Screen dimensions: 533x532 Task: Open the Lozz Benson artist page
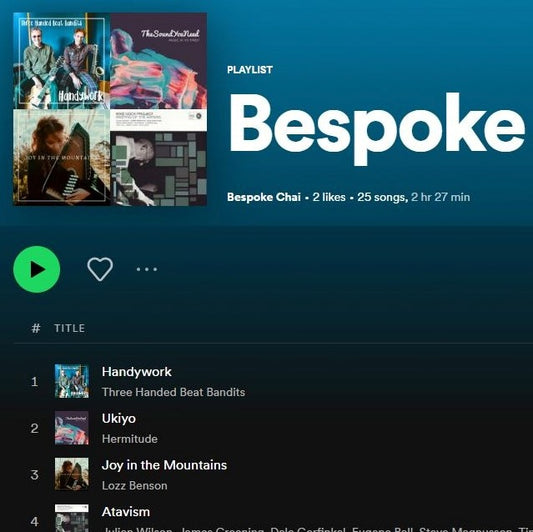pyautogui.click(x=134, y=485)
